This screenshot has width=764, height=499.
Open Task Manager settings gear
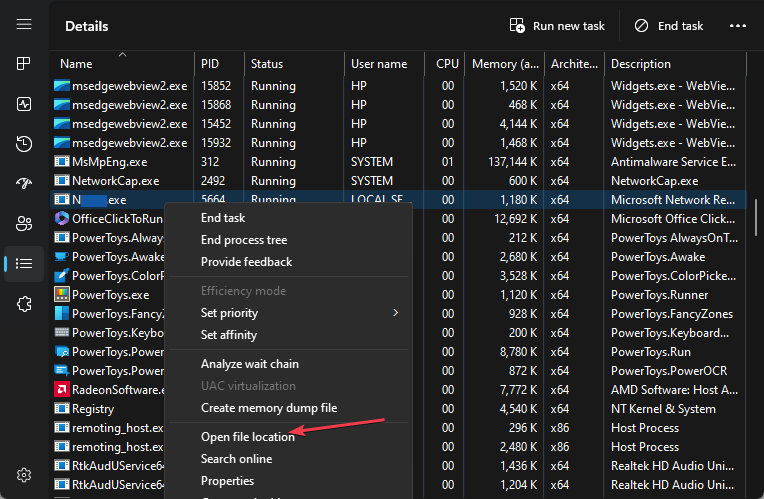click(x=24, y=475)
